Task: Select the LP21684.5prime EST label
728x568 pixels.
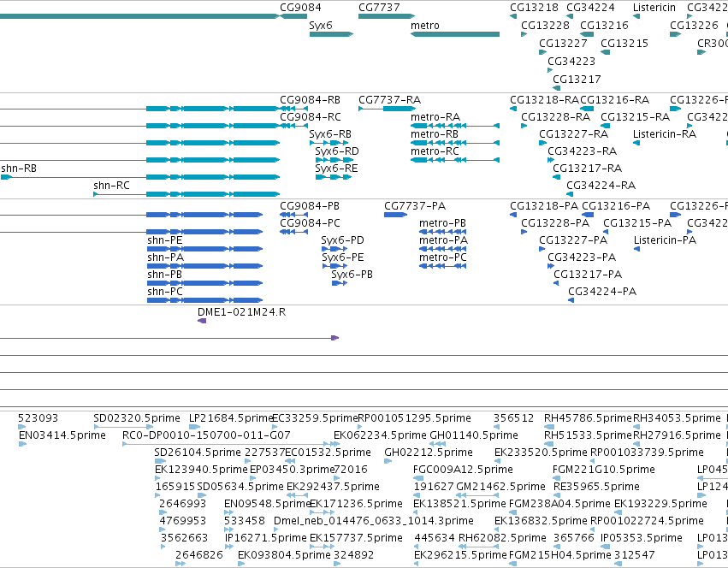Action: click(x=231, y=418)
